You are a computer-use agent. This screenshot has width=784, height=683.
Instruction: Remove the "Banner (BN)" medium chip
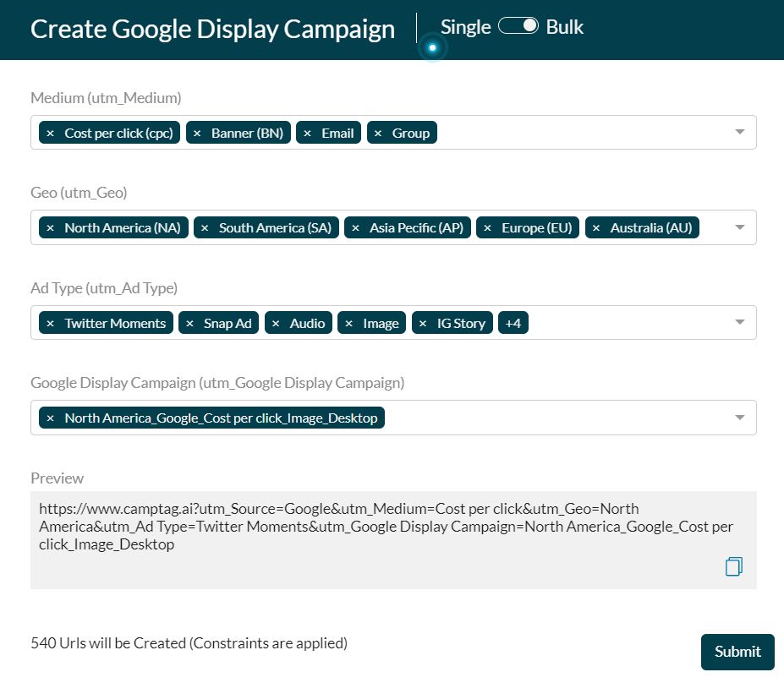click(198, 132)
